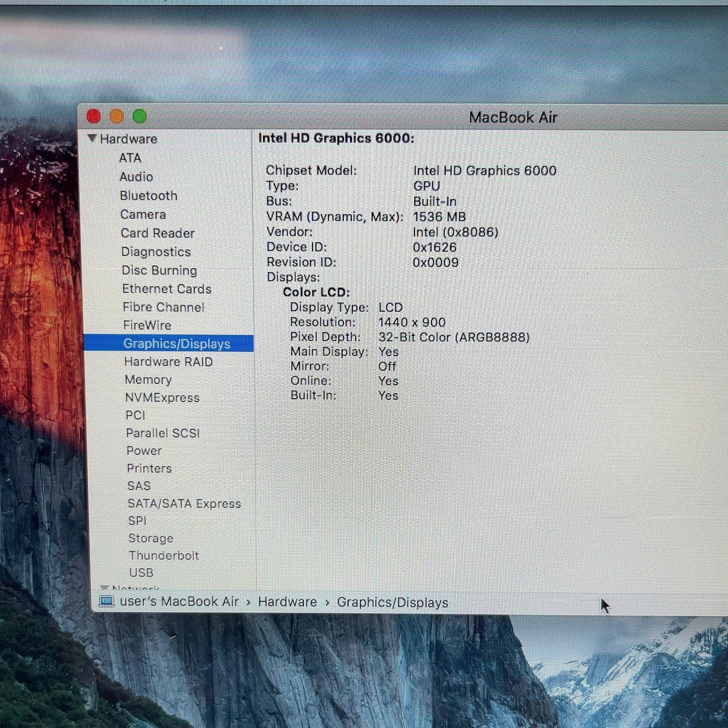Screen dimensions: 728x728
Task: Open Disc Burning details
Action: (x=160, y=270)
